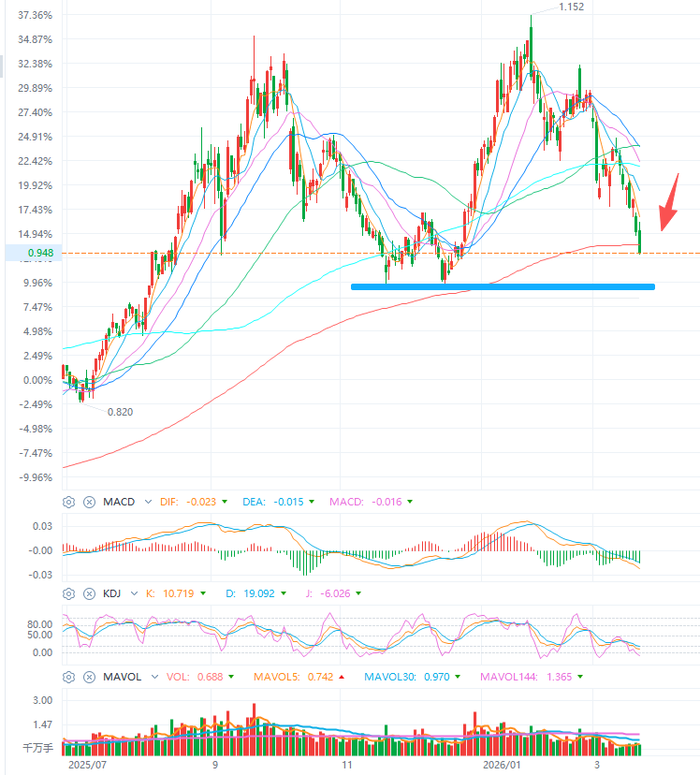The image size is (700, 775).
Task: Click the 0.820 low price marker
Action: pos(120,412)
